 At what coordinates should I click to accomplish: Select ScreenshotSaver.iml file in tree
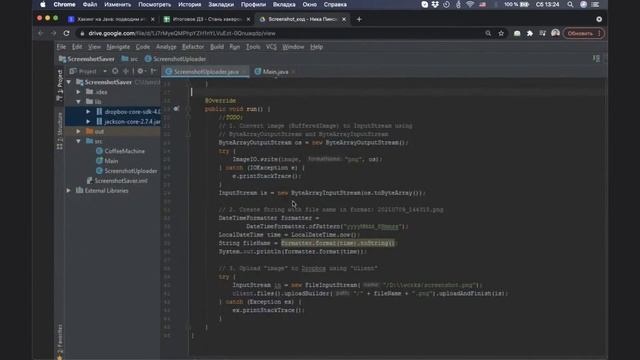pyautogui.click(x=117, y=181)
